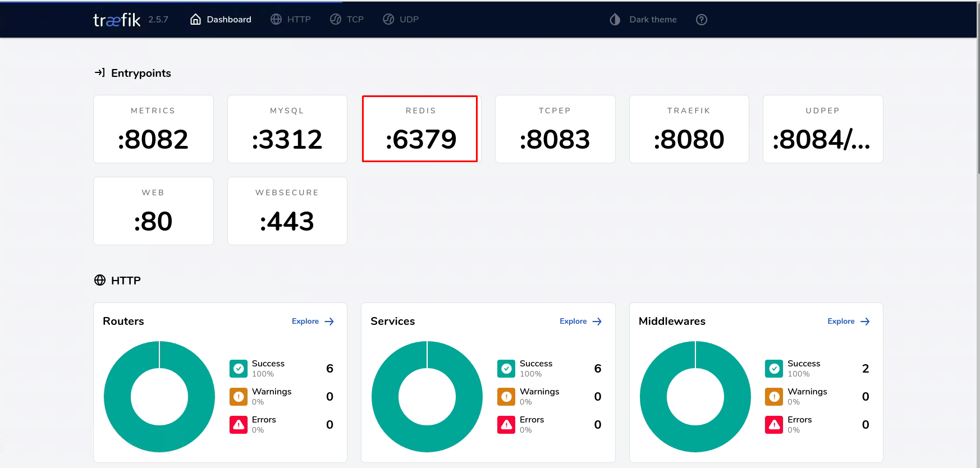Click the Middlewares Errors red icon
The height and width of the screenshot is (468, 980).
[774, 425]
